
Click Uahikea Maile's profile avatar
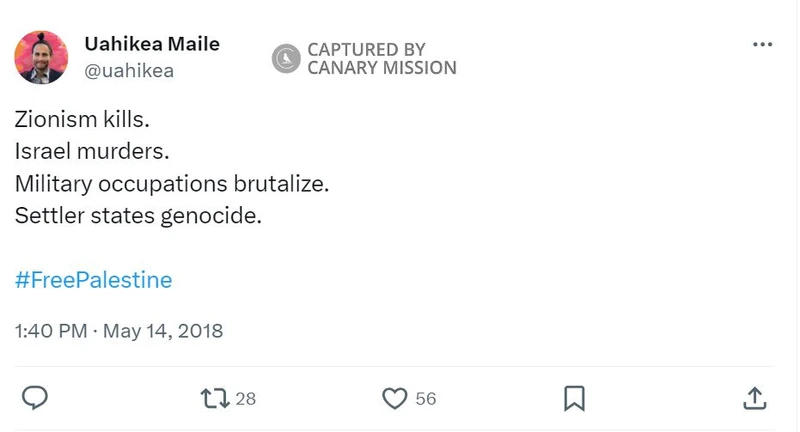click(40, 57)
